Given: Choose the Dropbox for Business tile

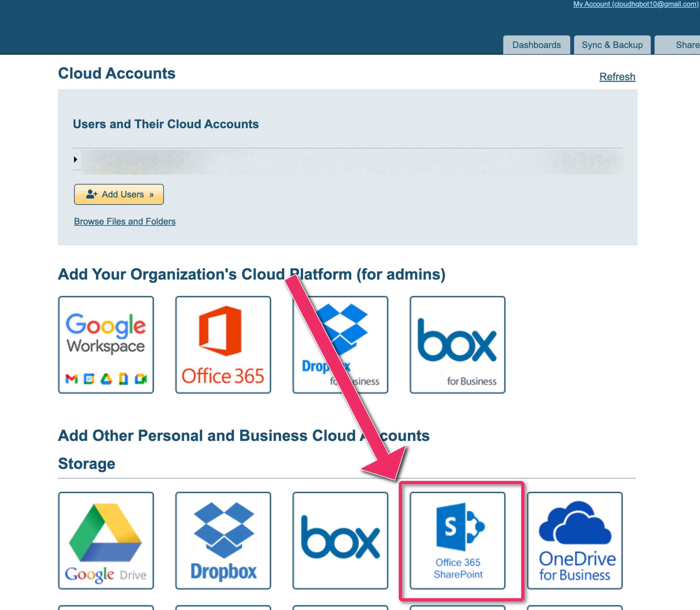Looking at the screenshot, I should click(340, 345).
